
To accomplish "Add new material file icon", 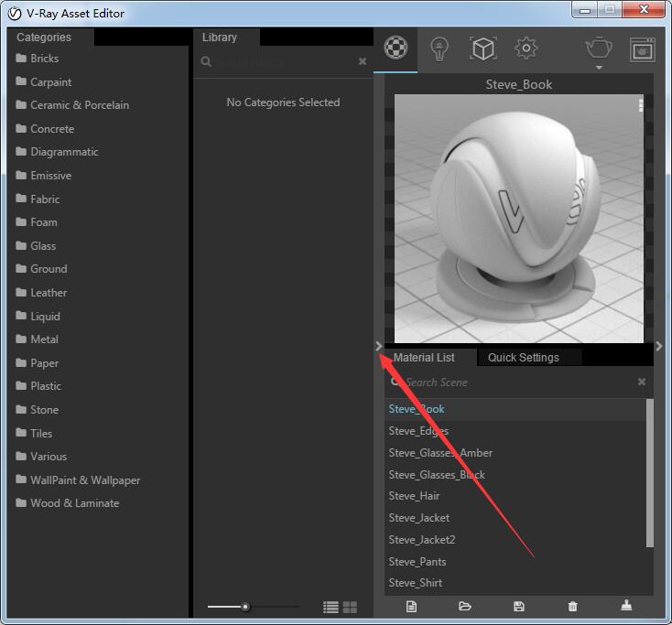I will pos(411,607).
